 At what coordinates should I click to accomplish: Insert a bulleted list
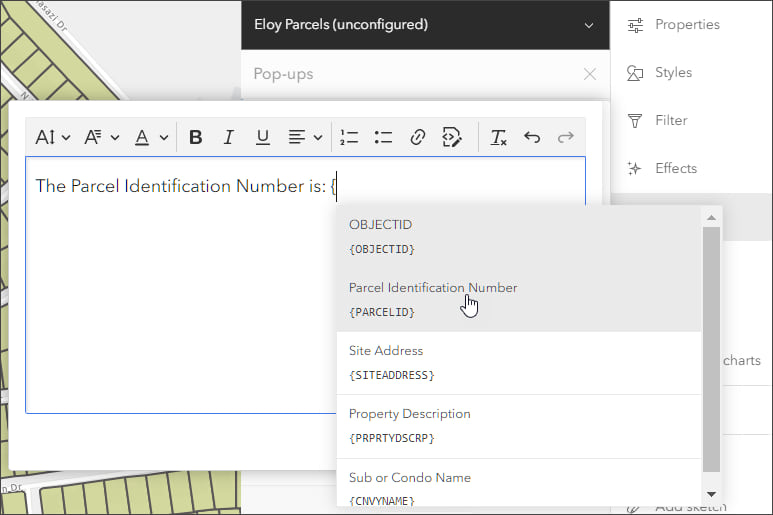pos(383,137)
